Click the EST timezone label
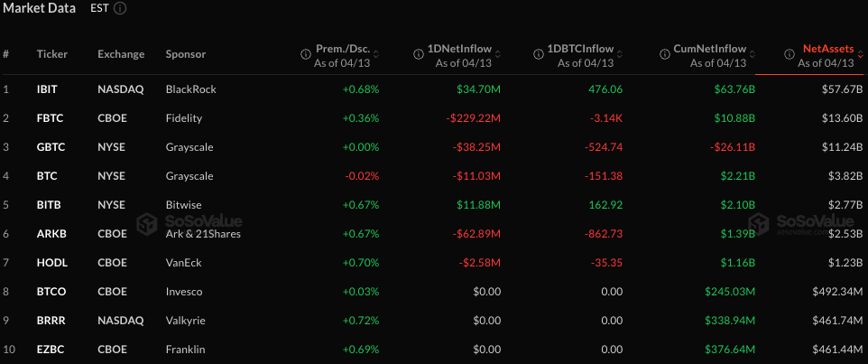The height and width of the screenshot is (364, 868). click(99, 9)
